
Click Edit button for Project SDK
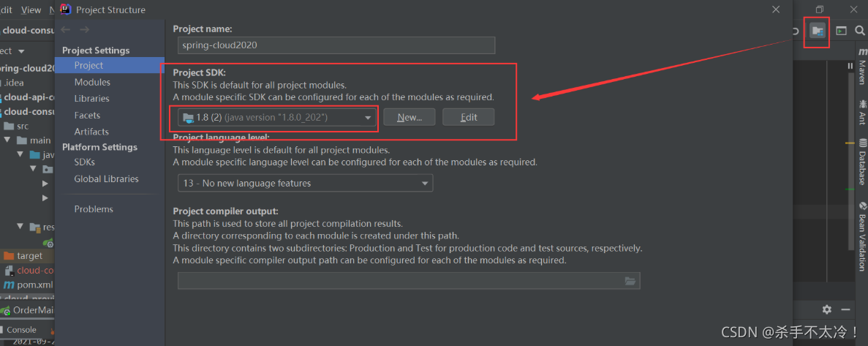tap(468, 117)
